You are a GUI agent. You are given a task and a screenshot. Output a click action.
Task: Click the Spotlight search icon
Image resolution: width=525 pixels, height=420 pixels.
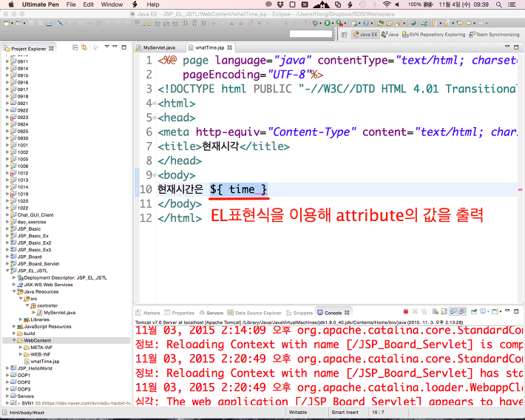coord(499,4)
